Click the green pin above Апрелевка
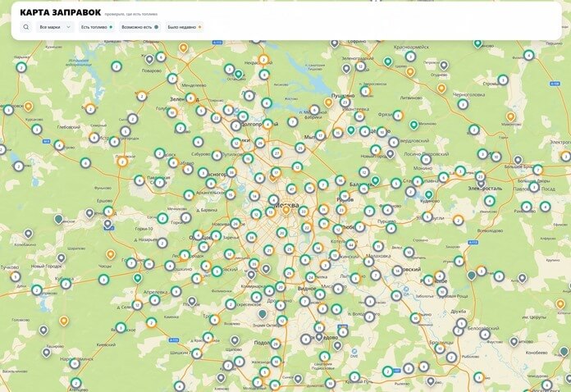The height and width of the screenshot is (392, 571). [137, 279]
